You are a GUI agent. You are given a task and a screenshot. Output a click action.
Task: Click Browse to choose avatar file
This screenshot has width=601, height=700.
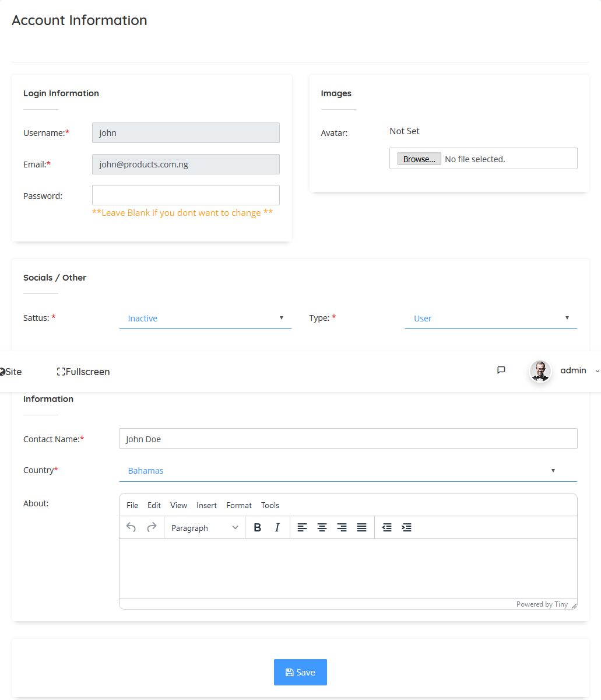[x=419, y=159]
